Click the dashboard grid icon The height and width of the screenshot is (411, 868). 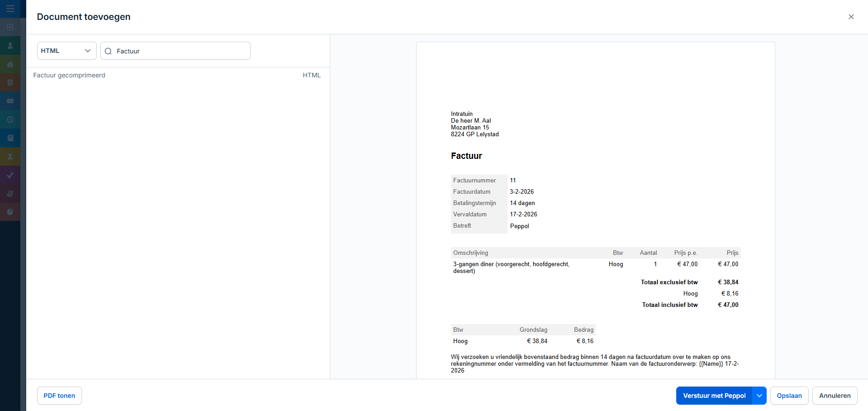pos(10,27)
